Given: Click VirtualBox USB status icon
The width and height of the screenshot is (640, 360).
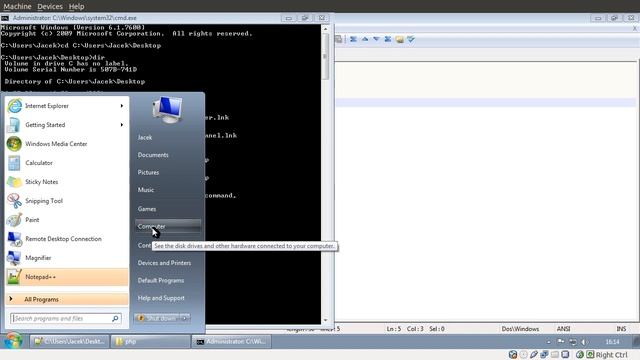Looking at the screenshot, I should (534, 355).
